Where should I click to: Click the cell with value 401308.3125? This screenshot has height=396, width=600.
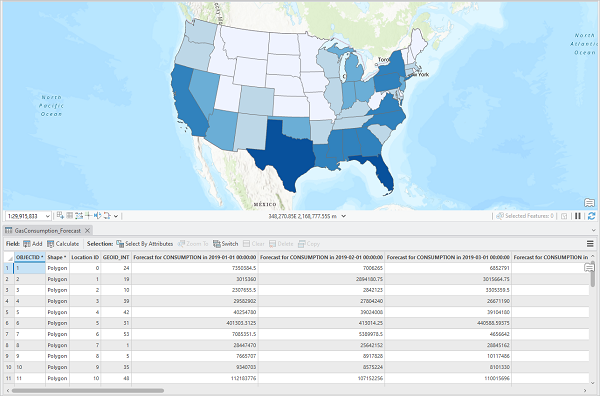tap(195, 323)
